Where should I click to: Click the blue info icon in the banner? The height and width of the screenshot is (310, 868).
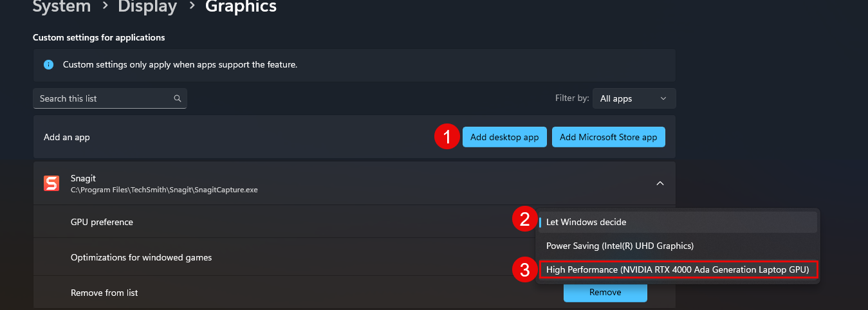coord(48,65)
